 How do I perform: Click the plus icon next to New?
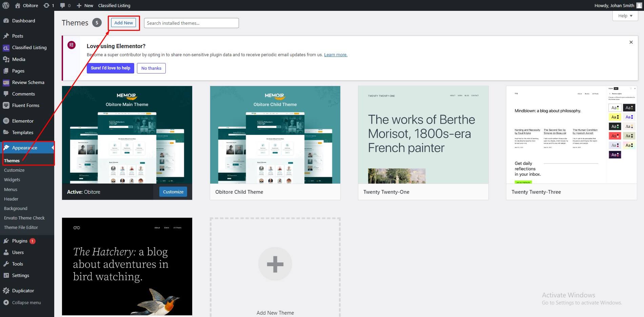coord(79,5)
